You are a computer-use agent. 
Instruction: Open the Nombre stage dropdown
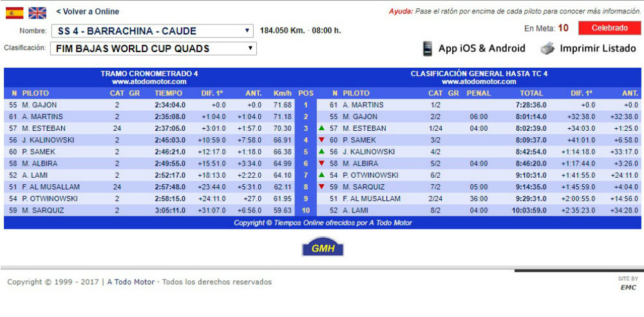[153, 31]
